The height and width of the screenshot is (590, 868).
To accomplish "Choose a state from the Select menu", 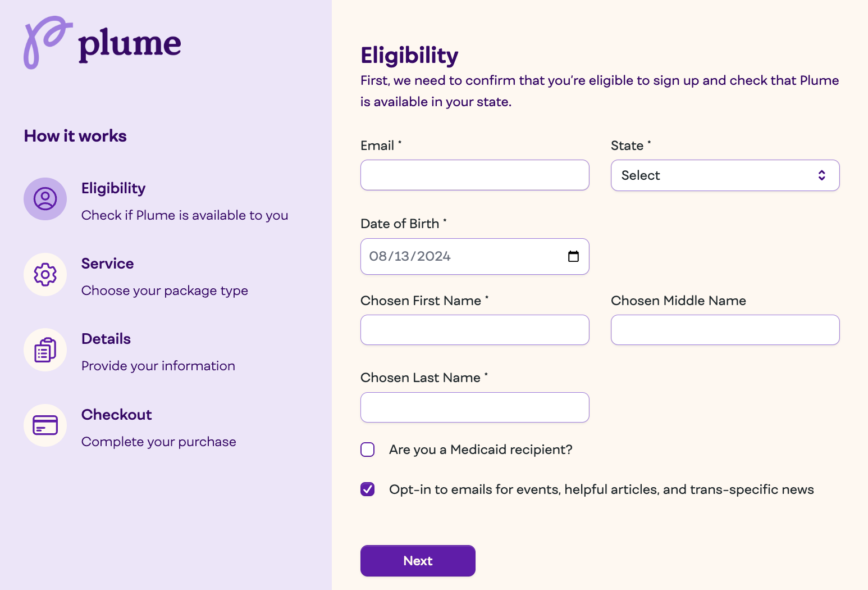I will click(725, 175).
